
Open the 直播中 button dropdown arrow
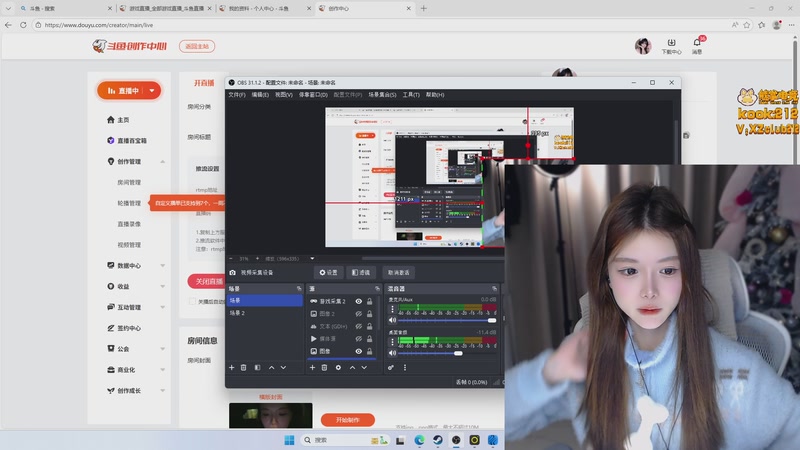point(152,90)
